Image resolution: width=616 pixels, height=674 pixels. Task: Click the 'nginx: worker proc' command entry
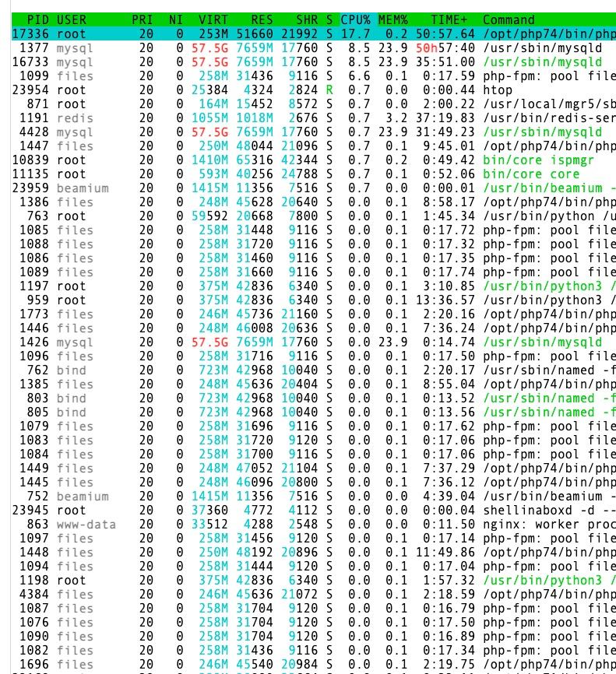click(549, 524)
